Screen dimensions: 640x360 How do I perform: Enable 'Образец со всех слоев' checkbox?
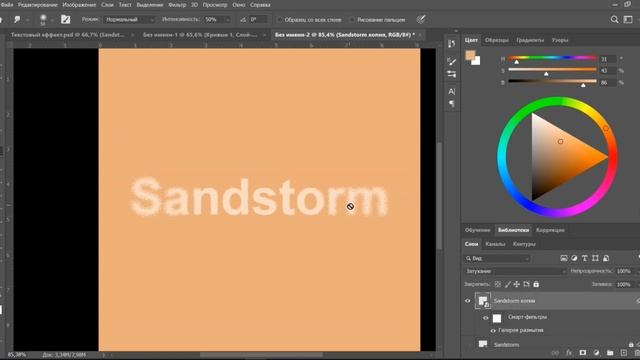[x=280, y=20]
